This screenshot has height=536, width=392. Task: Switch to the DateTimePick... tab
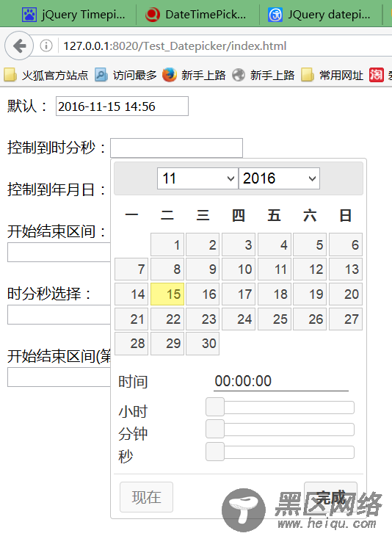pyautogui.click(x=197, y=15)
